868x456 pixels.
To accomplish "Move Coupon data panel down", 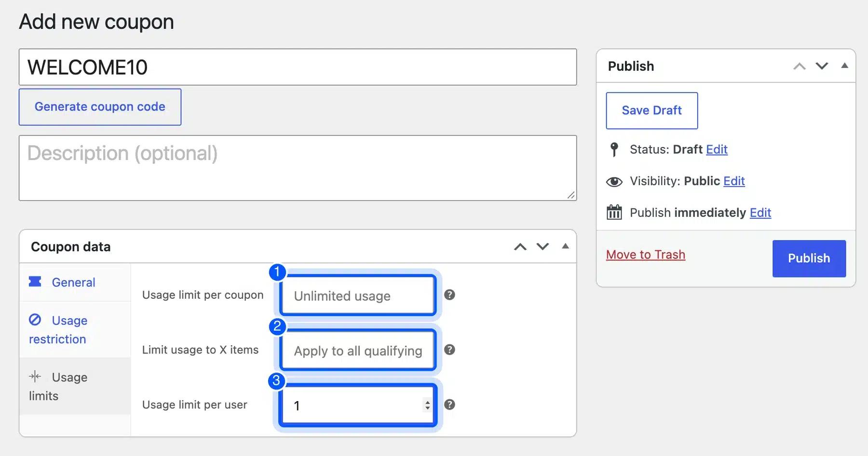I will pyautogui.click(x=542, y=247).
